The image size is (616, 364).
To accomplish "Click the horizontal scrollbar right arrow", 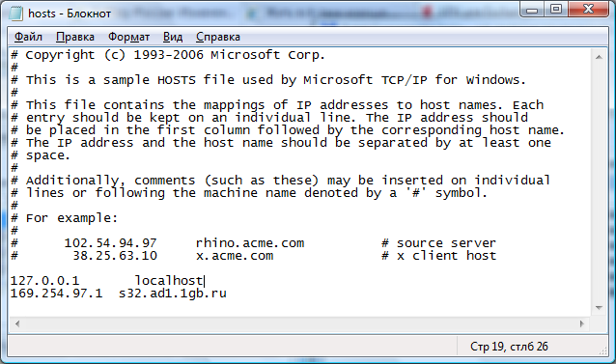I will pos(582,324).
